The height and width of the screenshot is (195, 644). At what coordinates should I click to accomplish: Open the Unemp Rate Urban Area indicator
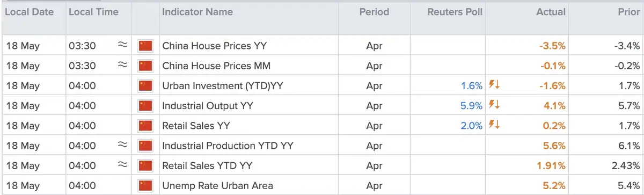click(217, 186)
